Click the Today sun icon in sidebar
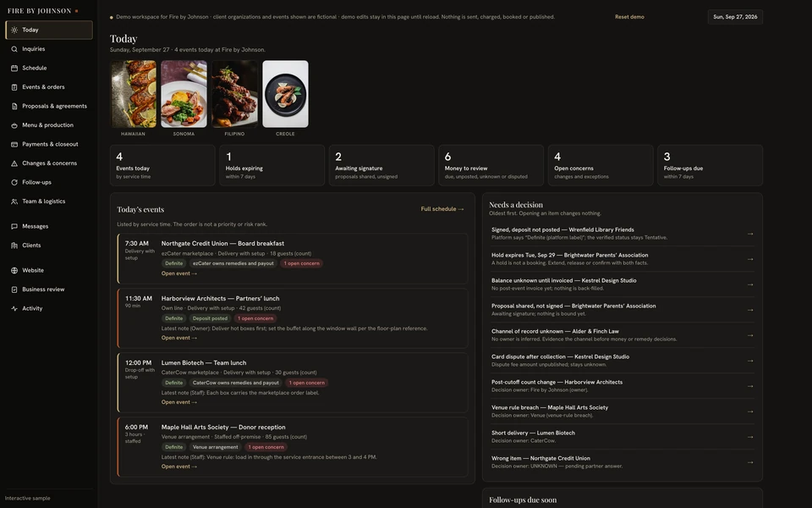Image resolution: width=812 pixels, height=508 pixels. coord(14,30)
